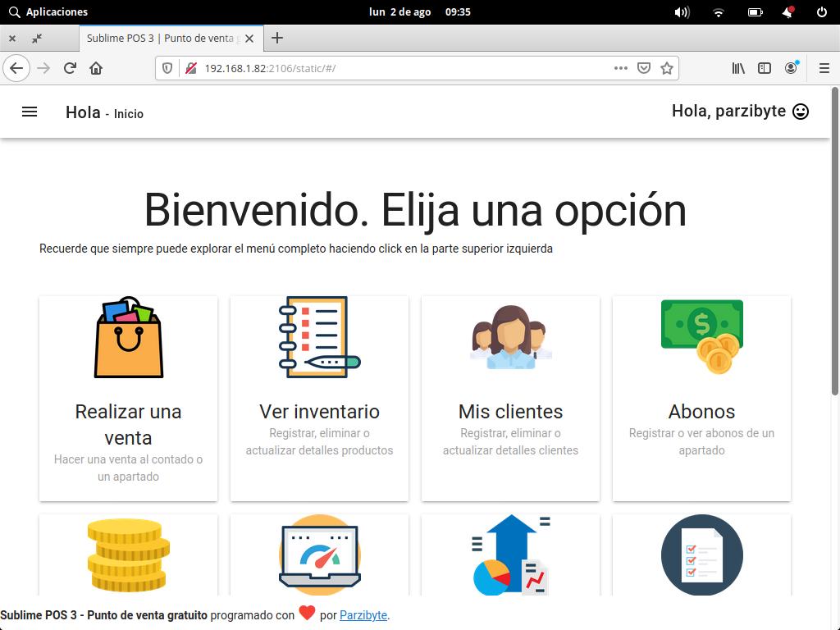Click the shopping bag icon for Realizar una venta

tap(129, 337)
